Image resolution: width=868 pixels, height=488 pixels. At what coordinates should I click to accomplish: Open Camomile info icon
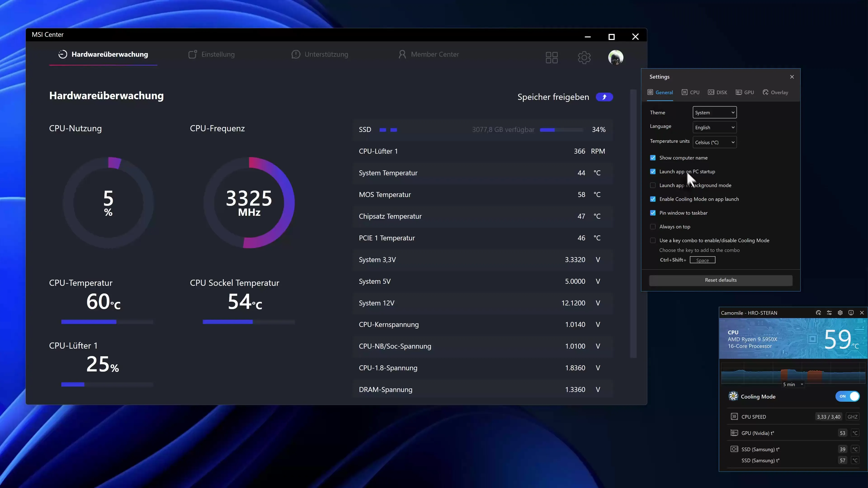[x=851, y=312]
